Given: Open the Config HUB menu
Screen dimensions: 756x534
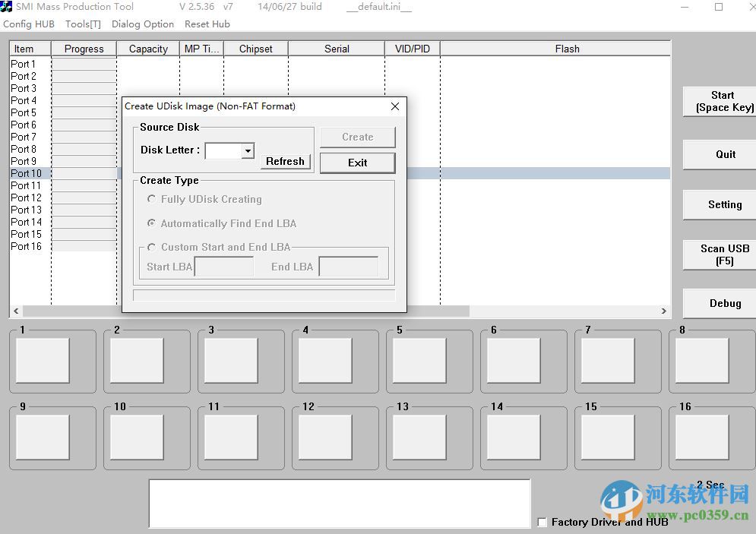Looking at the screenshot, I should [28, 24].
